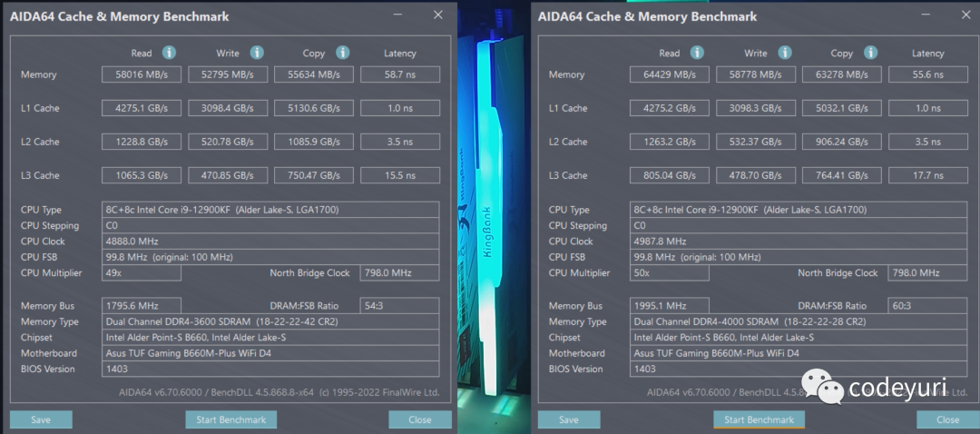980x434 pixels.
Task: Select memory read value 58016 MB/s
Action: tap(142, 74)
